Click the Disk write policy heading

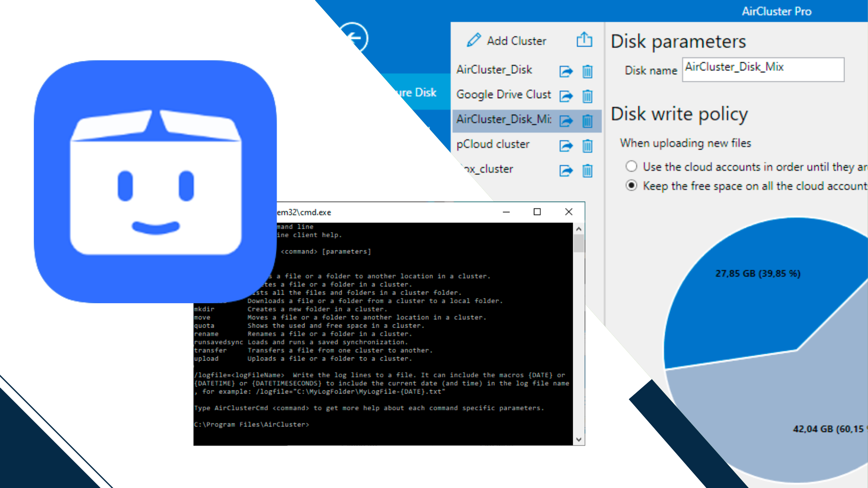[679, 114]
